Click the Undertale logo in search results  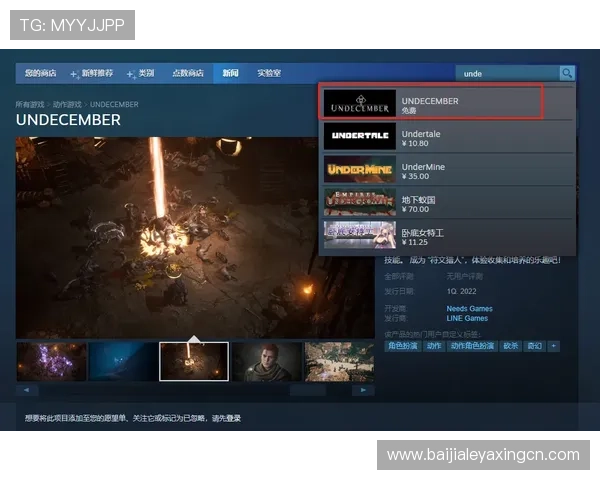click(x=359, y=136)
